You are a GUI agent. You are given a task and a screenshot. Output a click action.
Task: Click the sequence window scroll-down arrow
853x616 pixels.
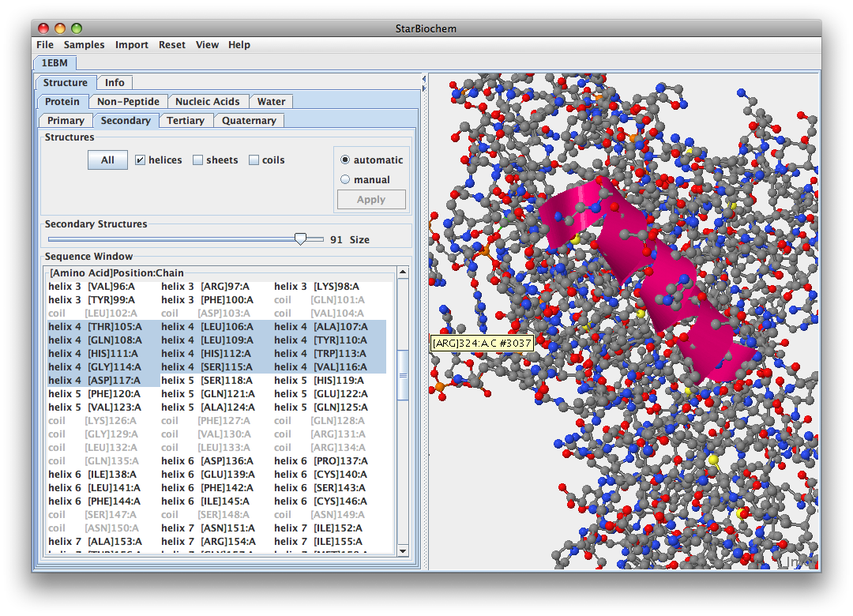coord(403,550)
